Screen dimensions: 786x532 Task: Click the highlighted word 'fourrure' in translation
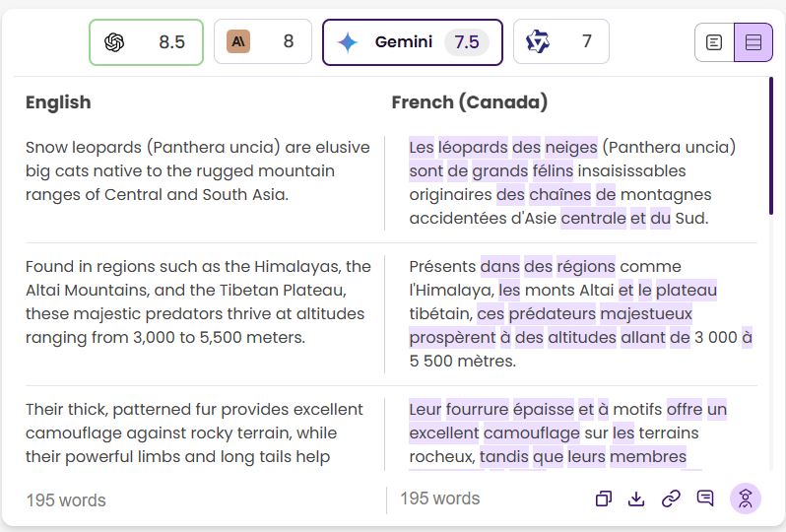[x=476, y=409]
